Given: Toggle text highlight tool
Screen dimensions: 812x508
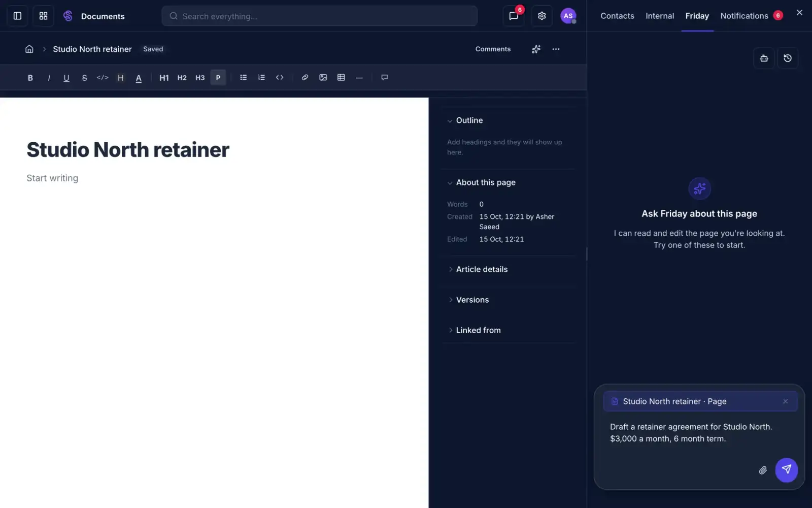Looking at the screenshot, I should [x=120, y=78].
